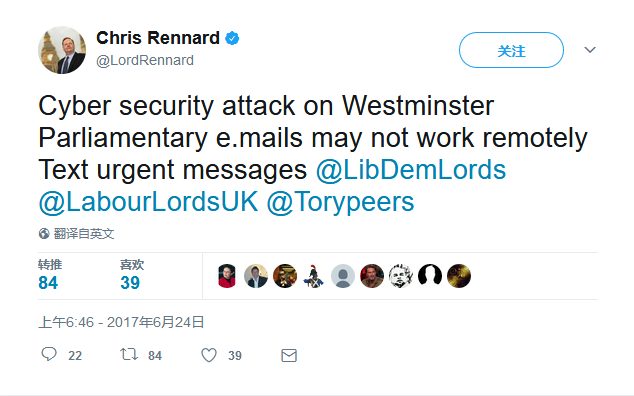Image resolution: width=634 pixels, height=396 pixels.
Task: Open the first liker avatar in red
Action: (x=227, y=276)
